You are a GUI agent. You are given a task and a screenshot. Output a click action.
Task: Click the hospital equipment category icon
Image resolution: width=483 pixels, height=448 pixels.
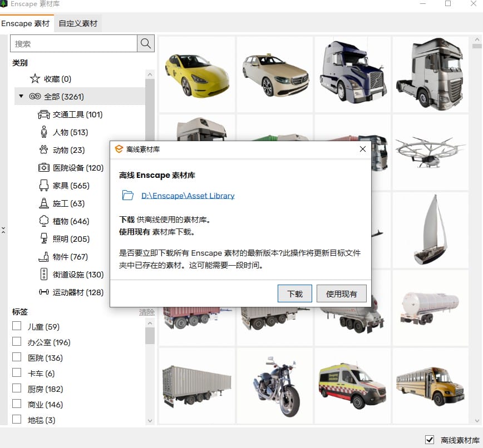[44, 168]
